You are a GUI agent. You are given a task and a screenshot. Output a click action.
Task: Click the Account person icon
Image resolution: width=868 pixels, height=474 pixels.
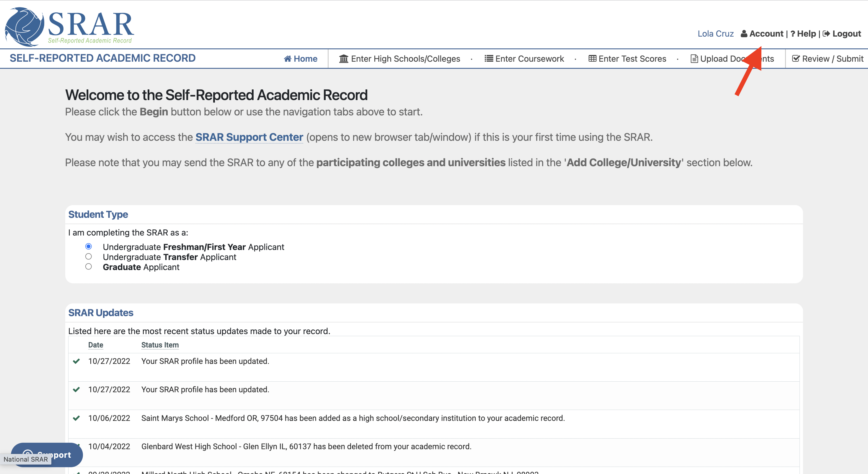pyautogui.click(x=744, y=34)
